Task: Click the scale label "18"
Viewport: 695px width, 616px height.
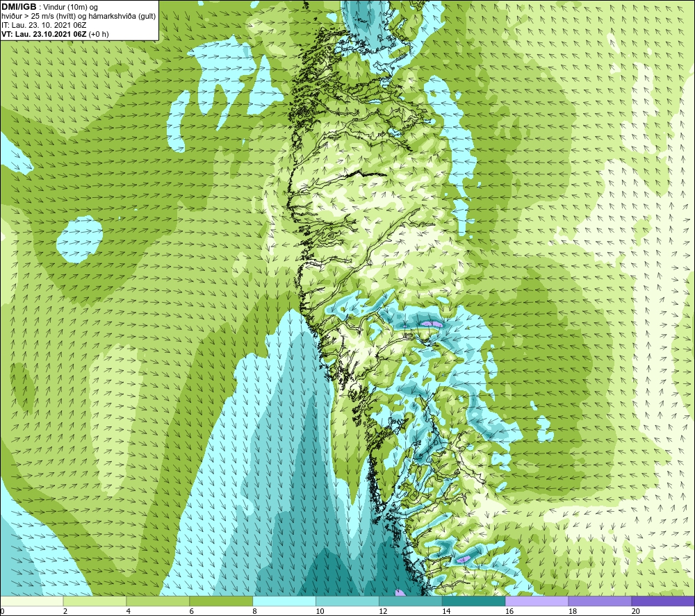Action: coord(572,611)
